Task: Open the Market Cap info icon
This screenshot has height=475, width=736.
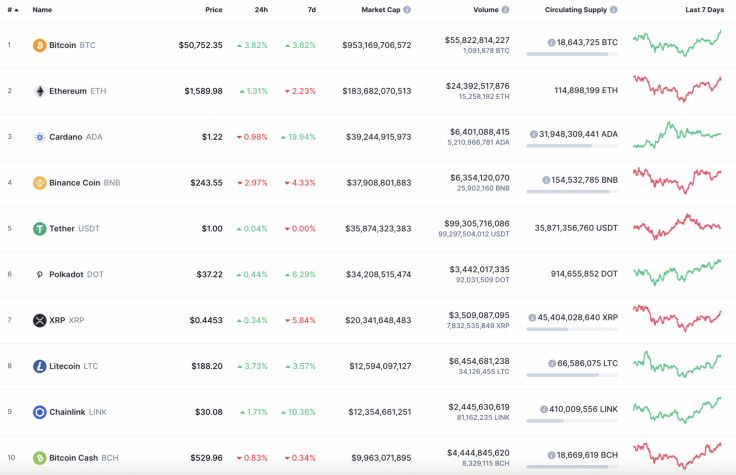Action: pyautogui.click(x=407, y=9)
